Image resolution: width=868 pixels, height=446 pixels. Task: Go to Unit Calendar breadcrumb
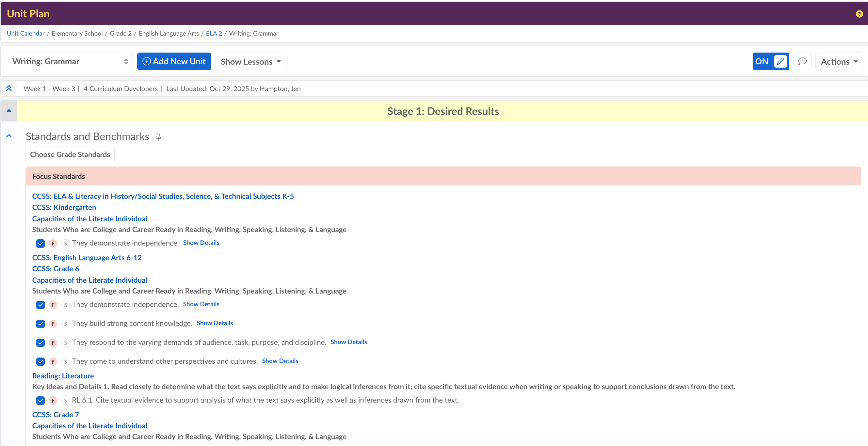click(x=25, y=33)
